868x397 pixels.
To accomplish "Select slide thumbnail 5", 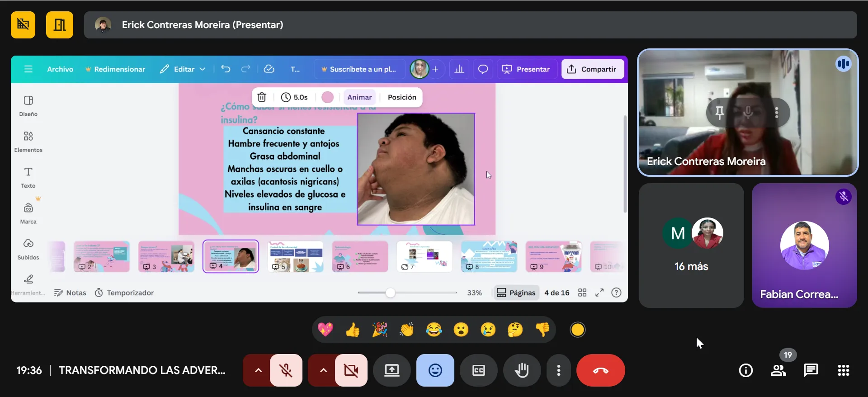I will click(296, 256).
